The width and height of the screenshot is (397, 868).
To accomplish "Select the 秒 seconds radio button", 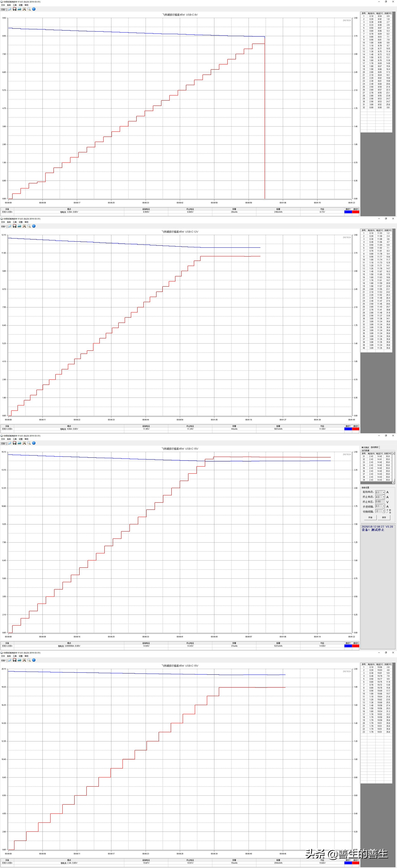I will [x=387, y=510].
